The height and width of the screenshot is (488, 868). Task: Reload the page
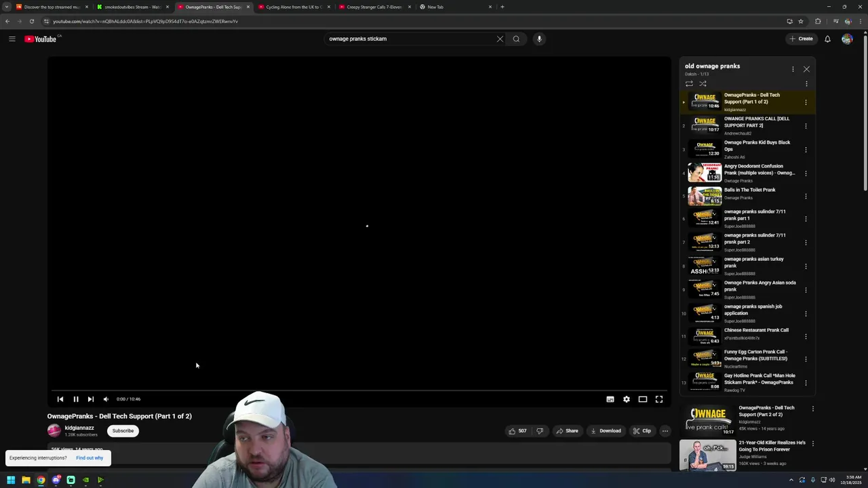point(31,21)
